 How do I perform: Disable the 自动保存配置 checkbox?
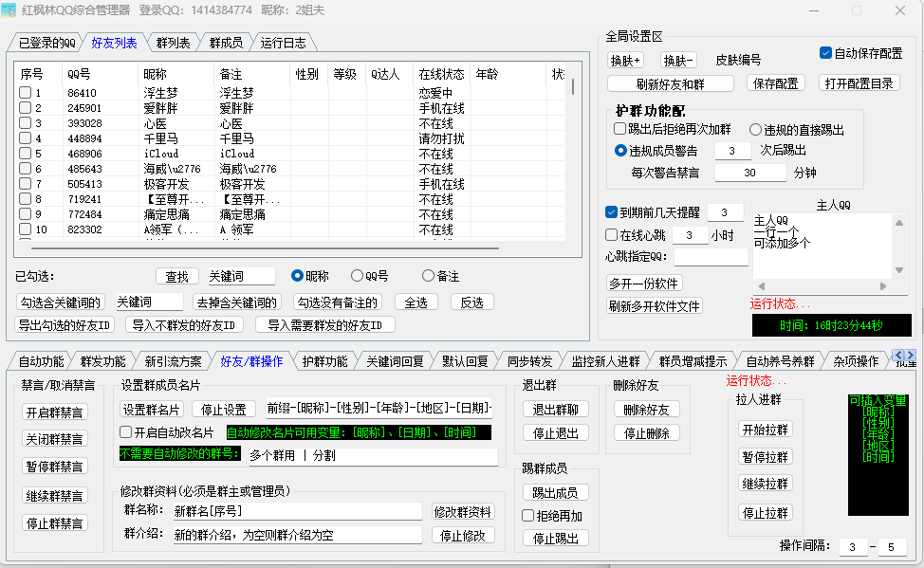[825, 53]
